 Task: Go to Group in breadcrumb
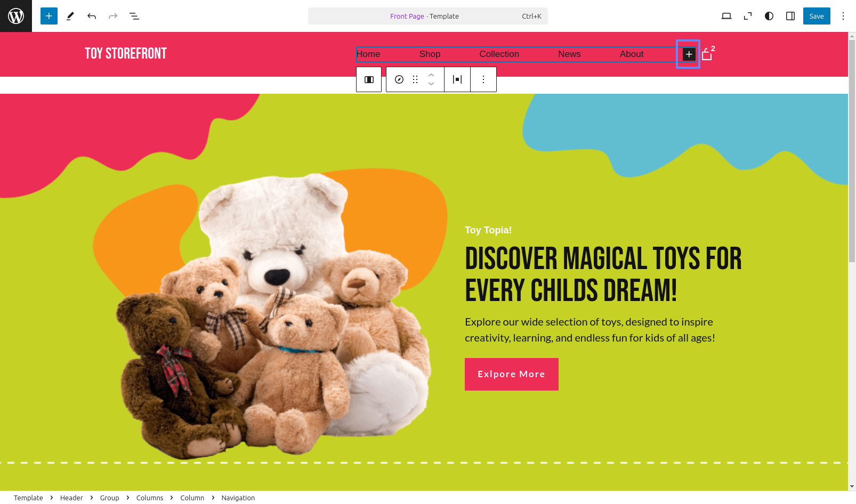point(110,498)
